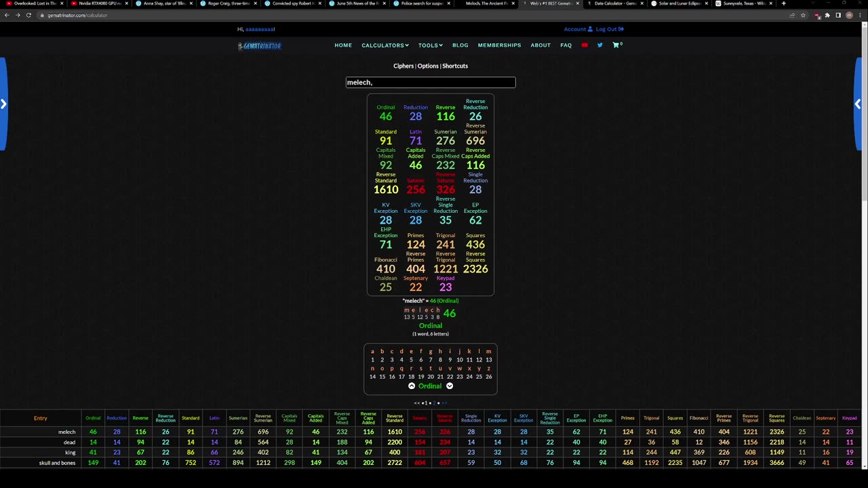
Task: Click the Gematrinator logo
Action: coord(259,45)
